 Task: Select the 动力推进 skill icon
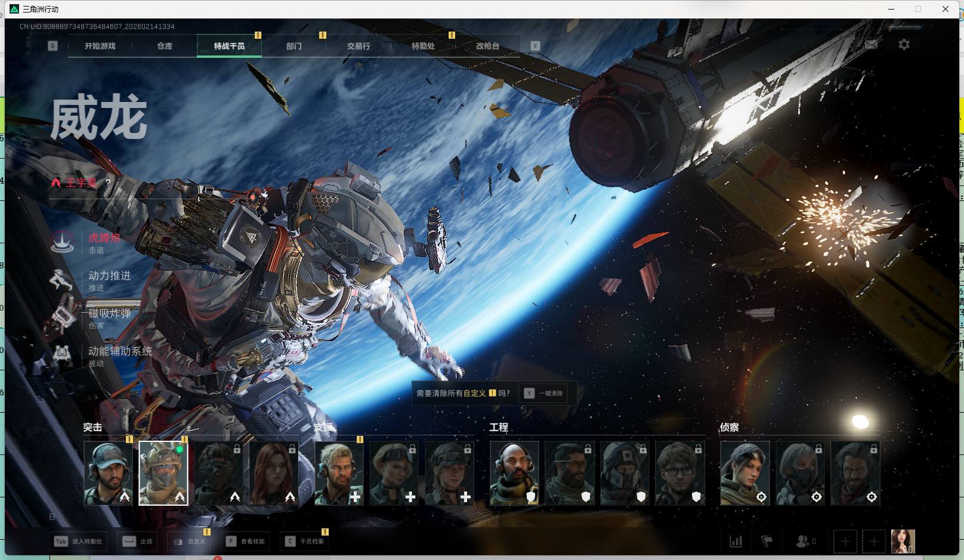click(x=62, y=280)
